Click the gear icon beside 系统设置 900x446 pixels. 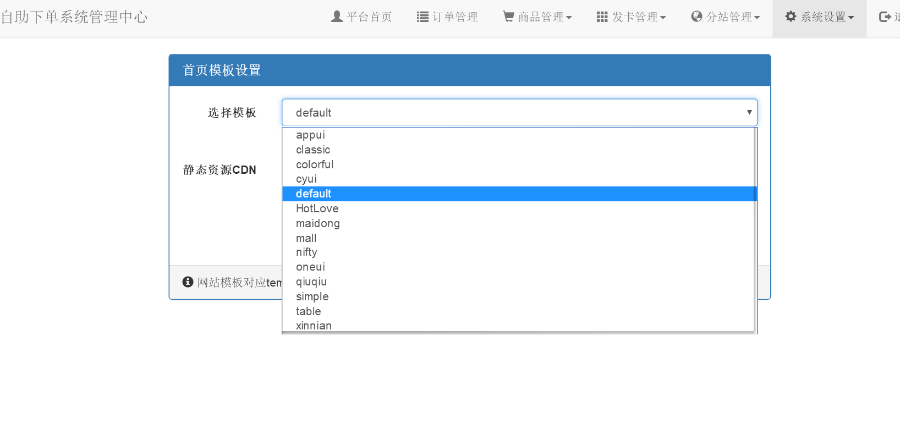[791, 16]
